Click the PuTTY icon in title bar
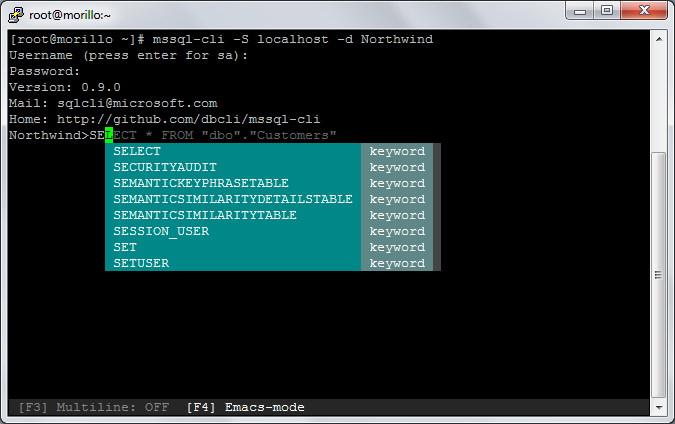The width and height of the screenshot is (675, 424). (x=15, y=15)
